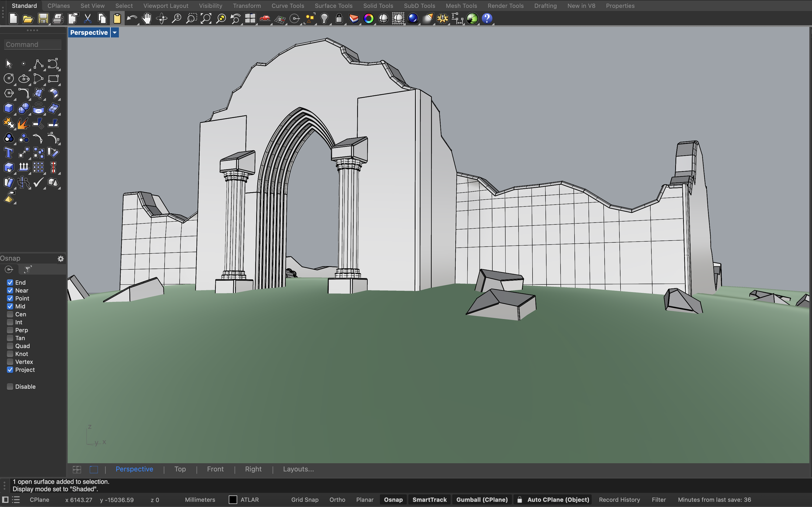The height and width of the screenshot is (507, 812).
Task: Click the black layer color swatch
Action: [233, 500]
